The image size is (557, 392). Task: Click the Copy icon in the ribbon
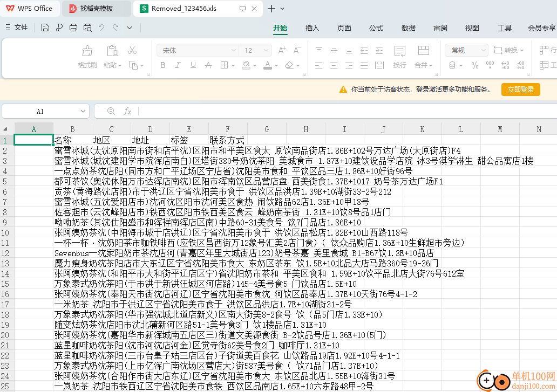[x=133, y=65]
